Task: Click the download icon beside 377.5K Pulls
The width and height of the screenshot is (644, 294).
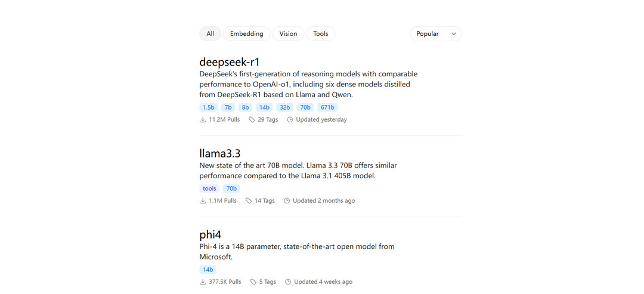Action: tap(203, 282)
